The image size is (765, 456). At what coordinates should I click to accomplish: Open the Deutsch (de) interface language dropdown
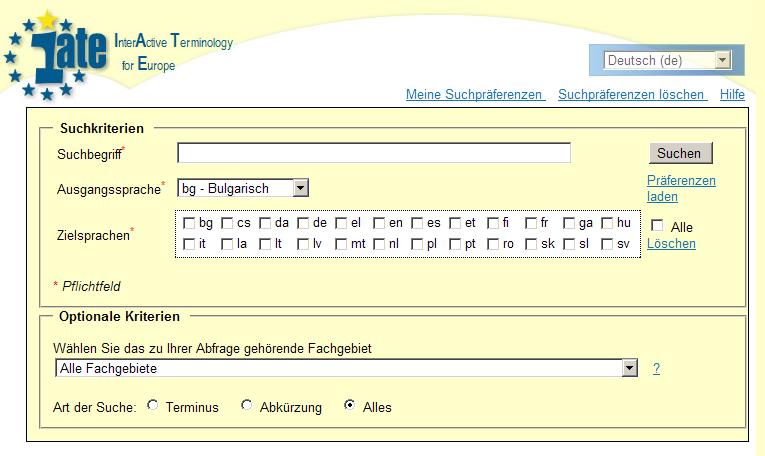point(667,60)
